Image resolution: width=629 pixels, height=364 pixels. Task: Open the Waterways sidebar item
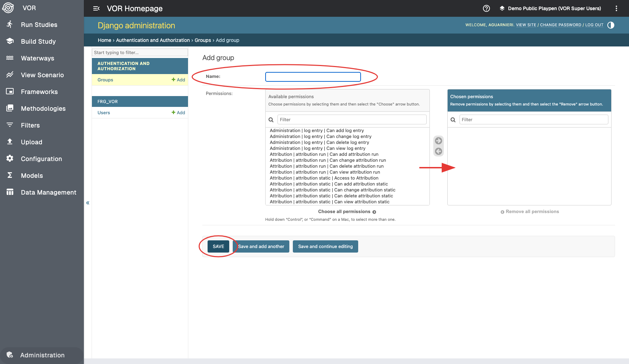(37, 58)
